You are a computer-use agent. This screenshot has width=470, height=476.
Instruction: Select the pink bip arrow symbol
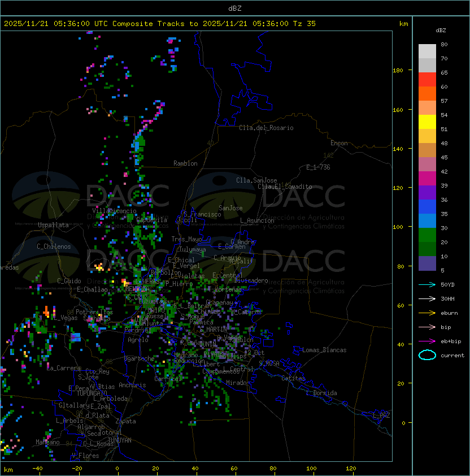pos(427,327)
